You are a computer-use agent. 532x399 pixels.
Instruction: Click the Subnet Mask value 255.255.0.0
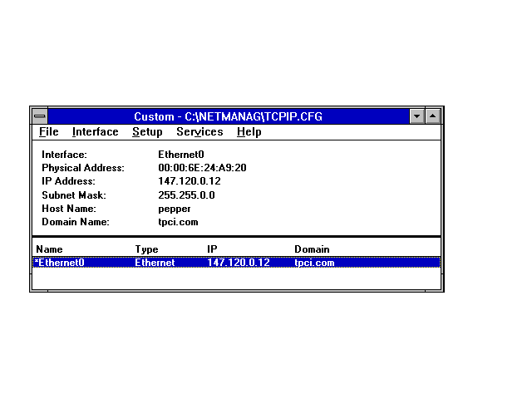(x=186, y=195)
